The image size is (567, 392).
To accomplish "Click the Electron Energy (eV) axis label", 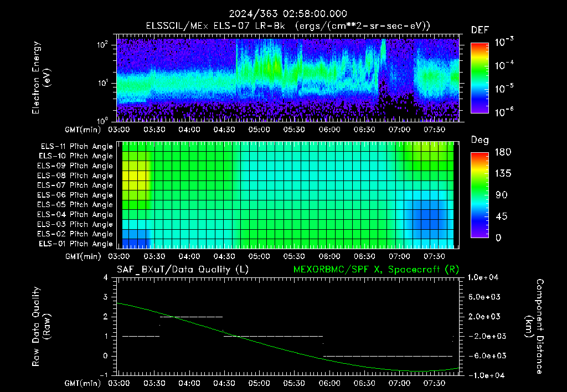I will 41,78.
